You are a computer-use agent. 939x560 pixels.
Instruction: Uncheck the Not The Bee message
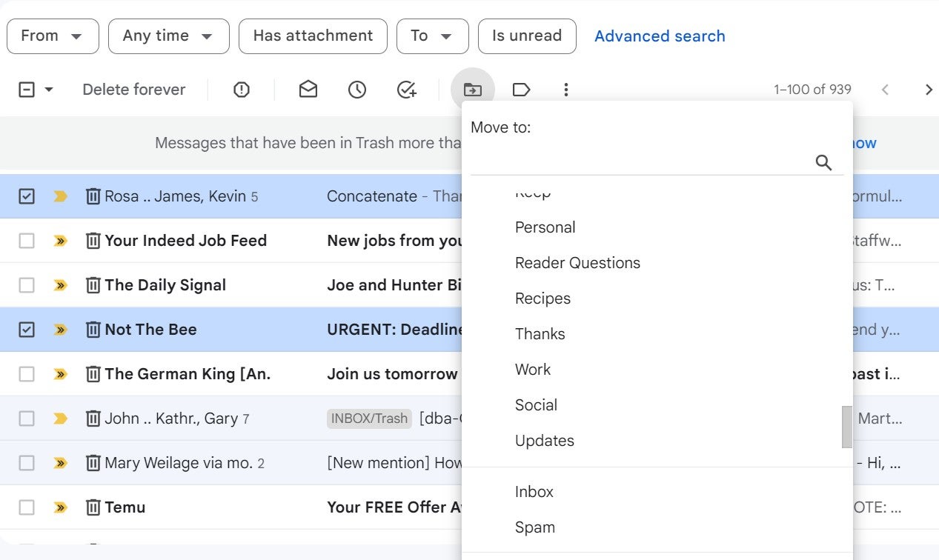click(27, 330)
